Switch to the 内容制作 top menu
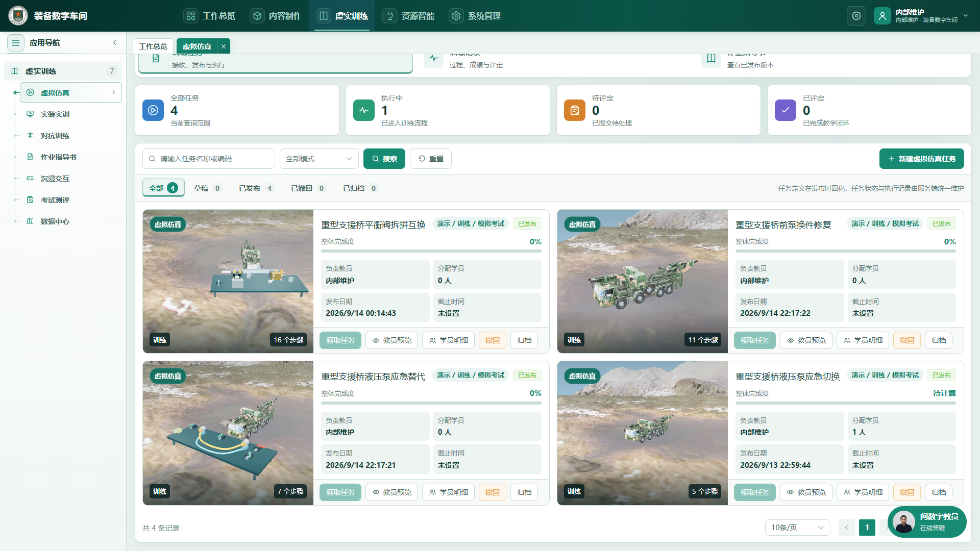Screen dimensions: 980x551 point(276,16)
